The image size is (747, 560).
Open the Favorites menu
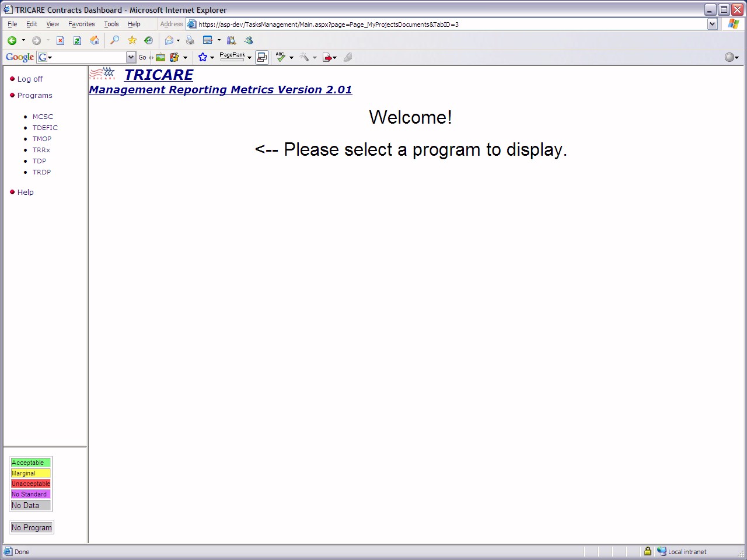click(81, 24)
